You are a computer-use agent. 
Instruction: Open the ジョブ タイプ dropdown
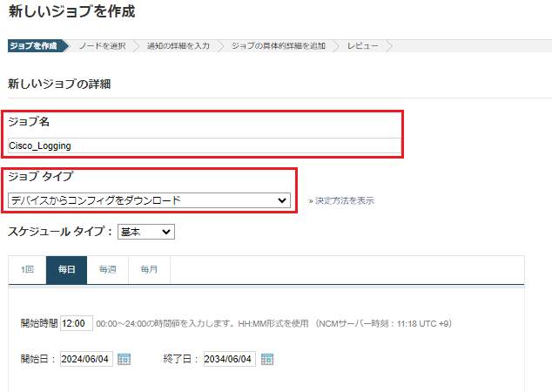[x=149, y=200]
